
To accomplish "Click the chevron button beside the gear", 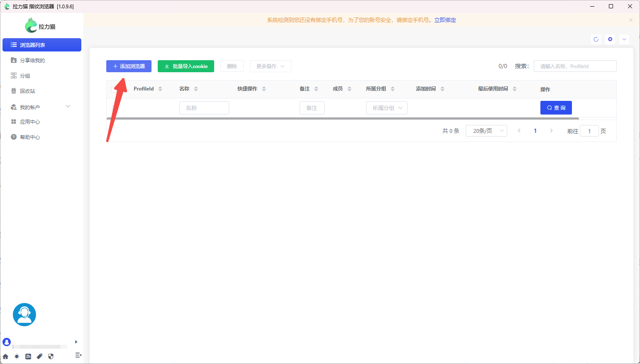I will pyautogui.click(x=624, y=39).
